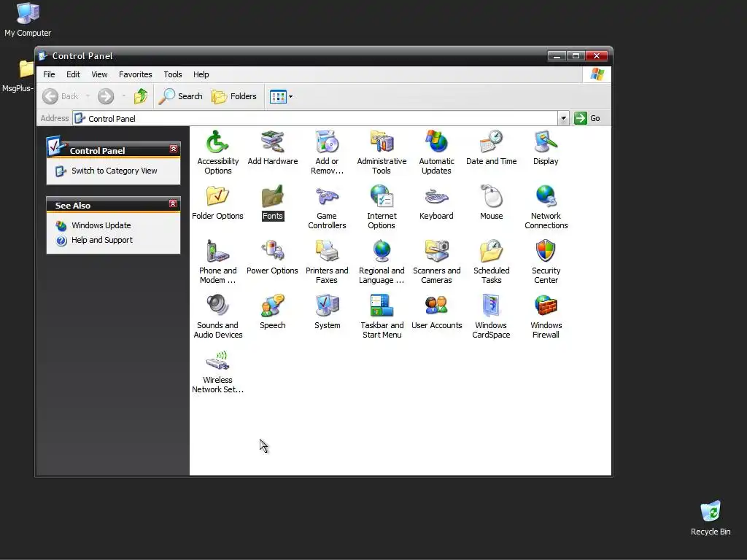Open Regional and Language Options icon
Image resolution: width=747 pixels, height=560 pixels.
(x=382, y=252)
